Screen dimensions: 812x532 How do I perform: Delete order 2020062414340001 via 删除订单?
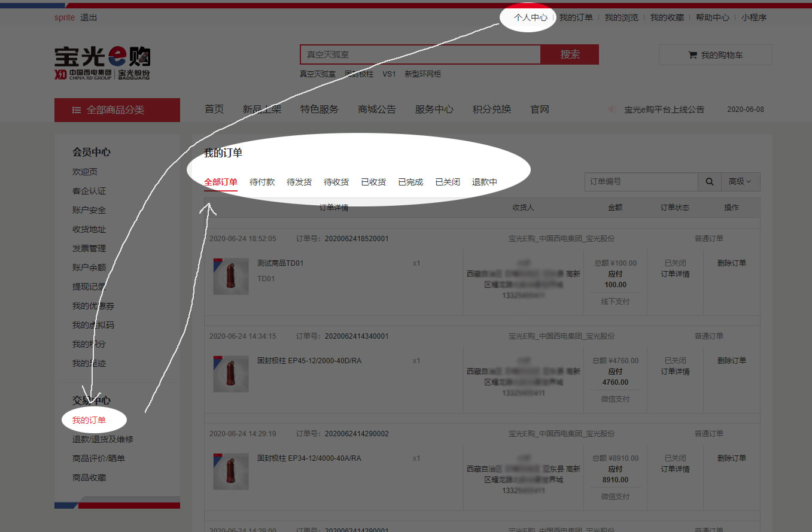pyautogui.click(x=732, y=360)
